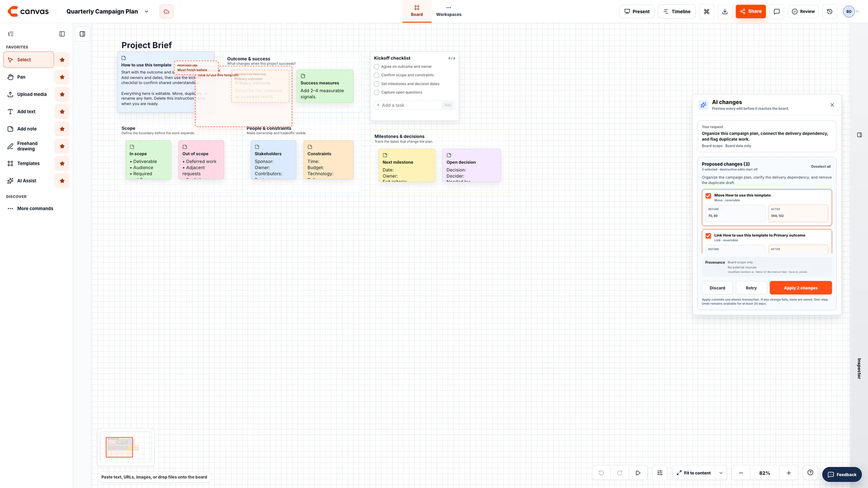868x488 pixels.
Task: Zoom out with the minus button
Action: click(x=741, y=473)
